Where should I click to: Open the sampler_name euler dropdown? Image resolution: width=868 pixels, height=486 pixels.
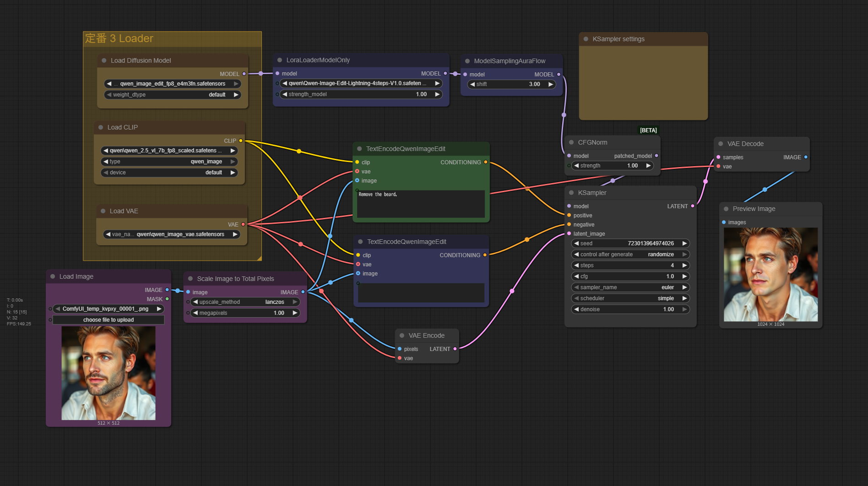tap(630, 287)
